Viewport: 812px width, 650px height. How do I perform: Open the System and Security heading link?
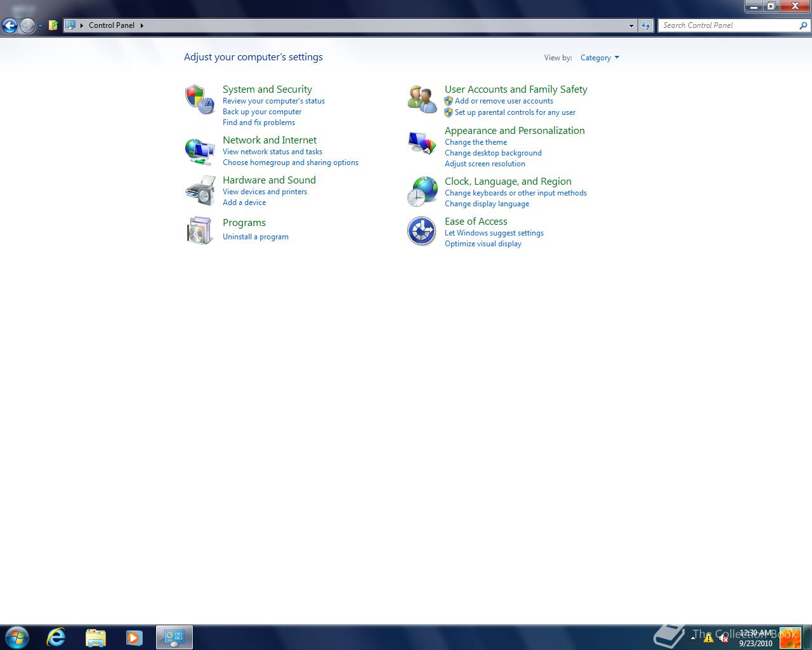[x=267, y=90]
